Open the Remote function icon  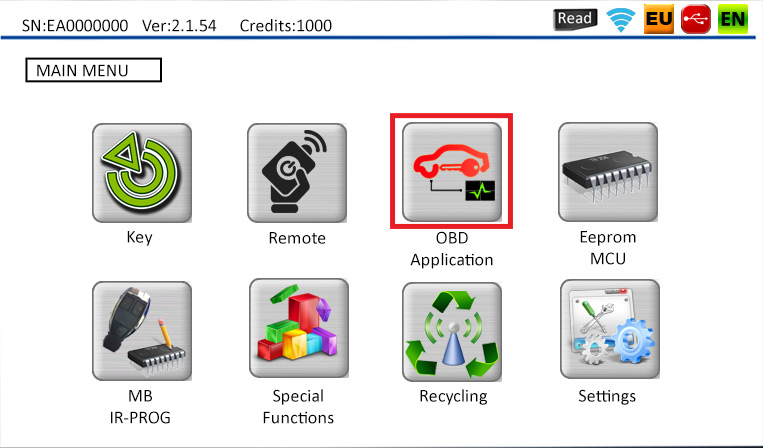pos(297,173)
